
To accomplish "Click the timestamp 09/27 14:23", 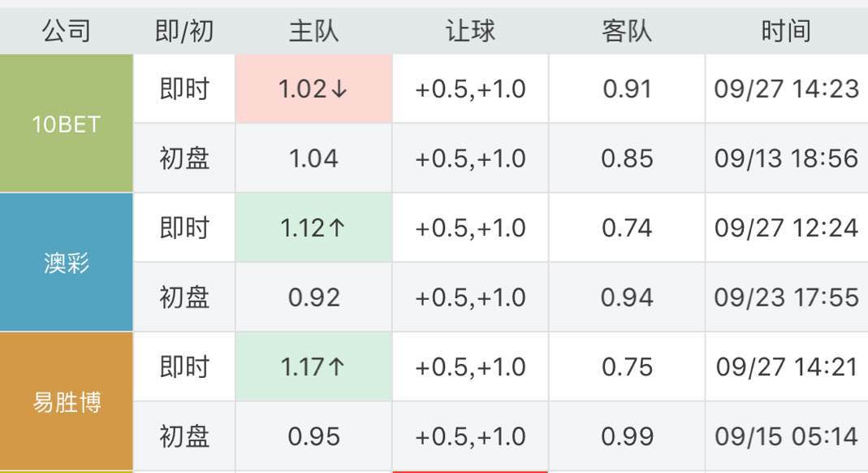I will pyautogui.click(x=786, y=89).
